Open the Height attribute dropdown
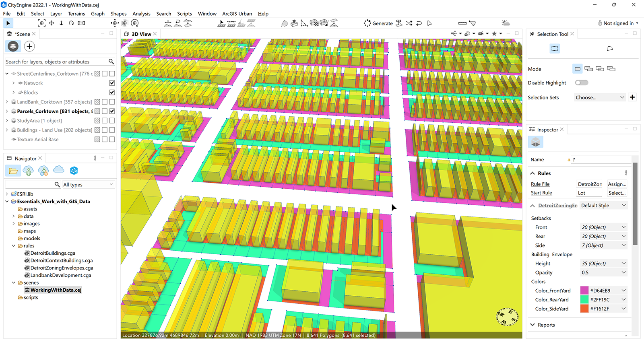The image size is (644, 342). tap(604, 264)
